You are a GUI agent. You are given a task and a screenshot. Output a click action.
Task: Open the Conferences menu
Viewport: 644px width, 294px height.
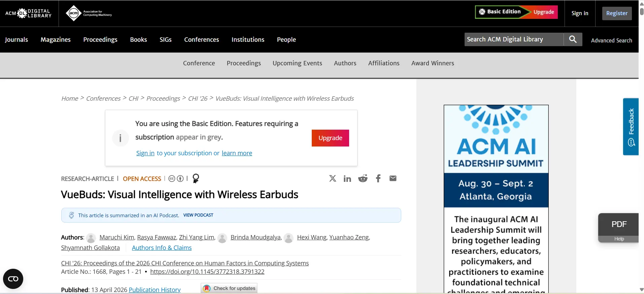tap(202, 39)
